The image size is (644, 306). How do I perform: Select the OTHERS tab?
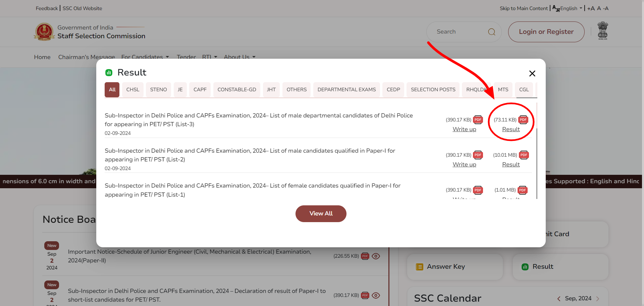tap(297, 90)
